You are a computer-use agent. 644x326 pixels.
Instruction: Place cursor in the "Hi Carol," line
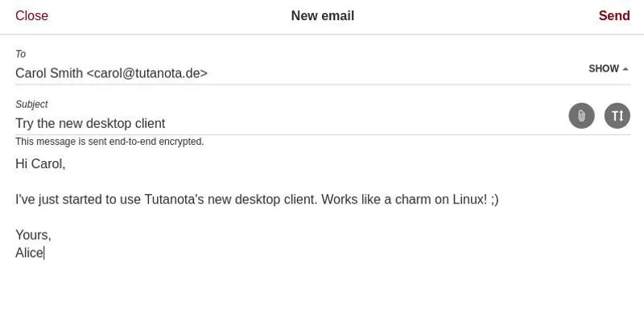pos(40,164)
